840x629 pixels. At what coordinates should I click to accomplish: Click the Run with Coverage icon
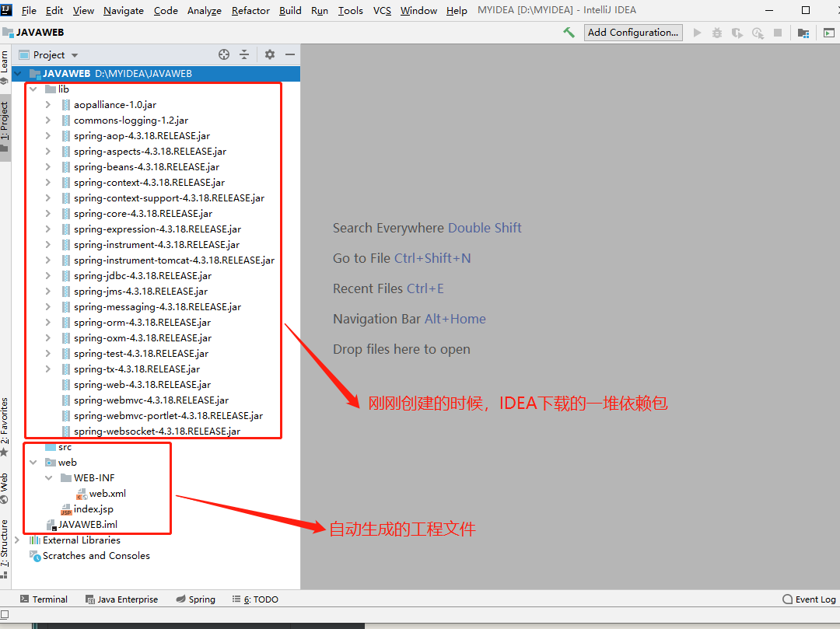pos(737,33)
